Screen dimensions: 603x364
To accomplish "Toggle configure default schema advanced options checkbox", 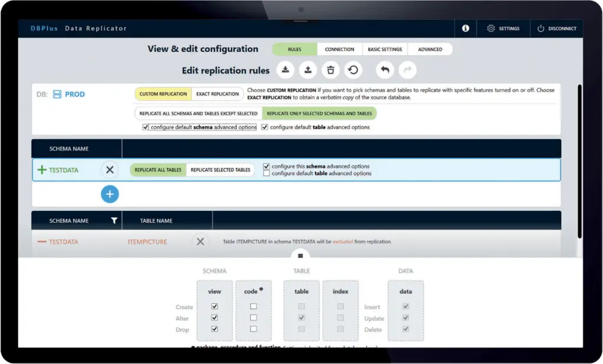I will coord(145,127).
